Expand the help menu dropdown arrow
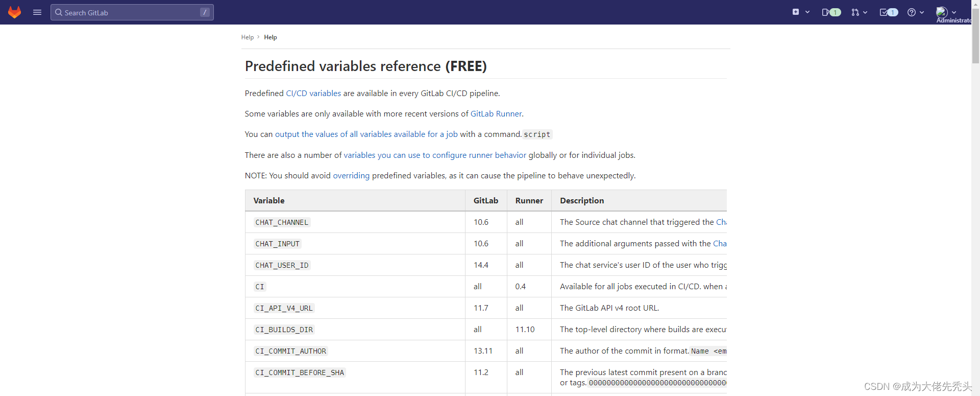The height and width of the screenshot is (396, 980). [922, 12]
